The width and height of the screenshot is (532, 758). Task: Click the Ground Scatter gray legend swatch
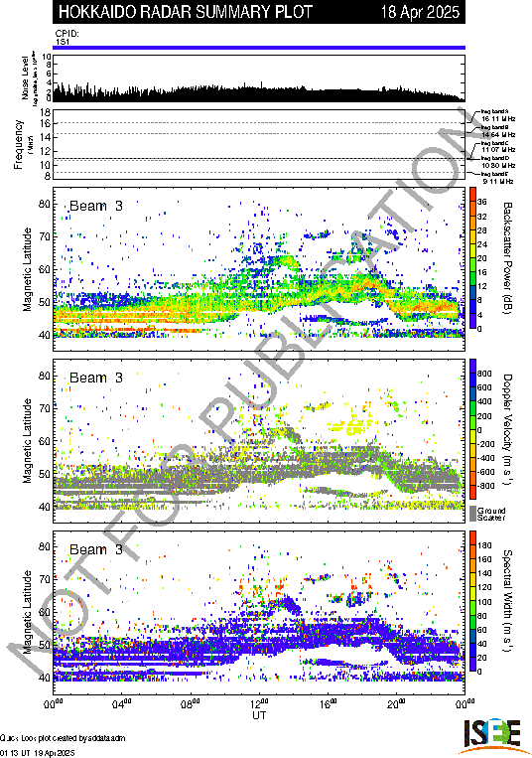coord(472,514)
